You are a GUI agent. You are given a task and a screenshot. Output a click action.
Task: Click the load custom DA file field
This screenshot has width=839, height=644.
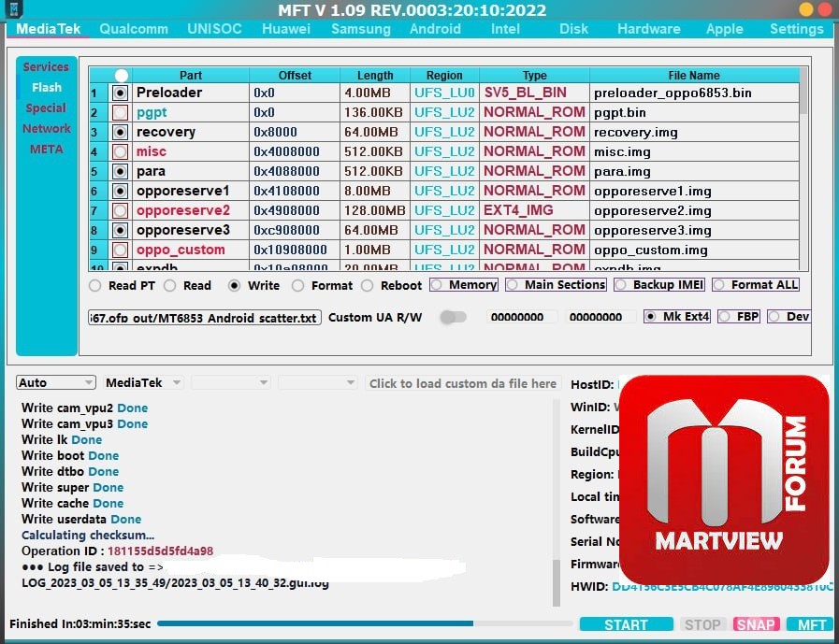tap(463, 383)
